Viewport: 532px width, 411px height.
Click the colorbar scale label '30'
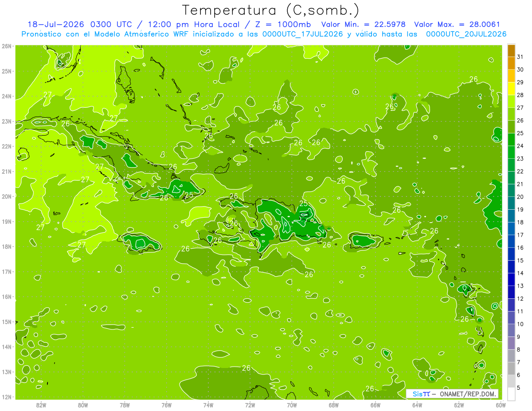click(x=520, y=70)
